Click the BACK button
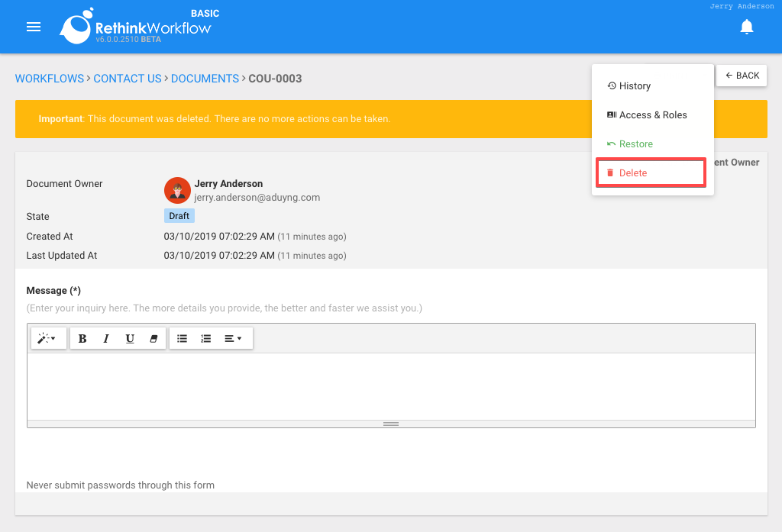The height and width of the screenshot is (532, 782). pos(741,75)
